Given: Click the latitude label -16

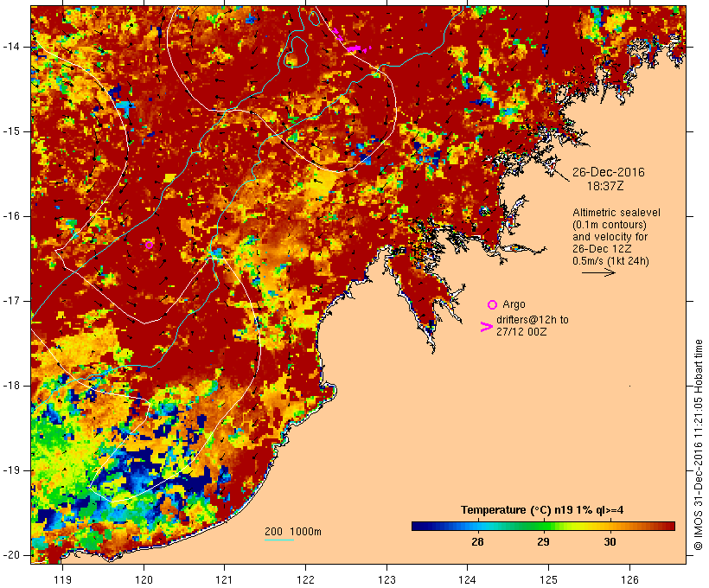Looking at the screenshot, I should tap(11, 216).
